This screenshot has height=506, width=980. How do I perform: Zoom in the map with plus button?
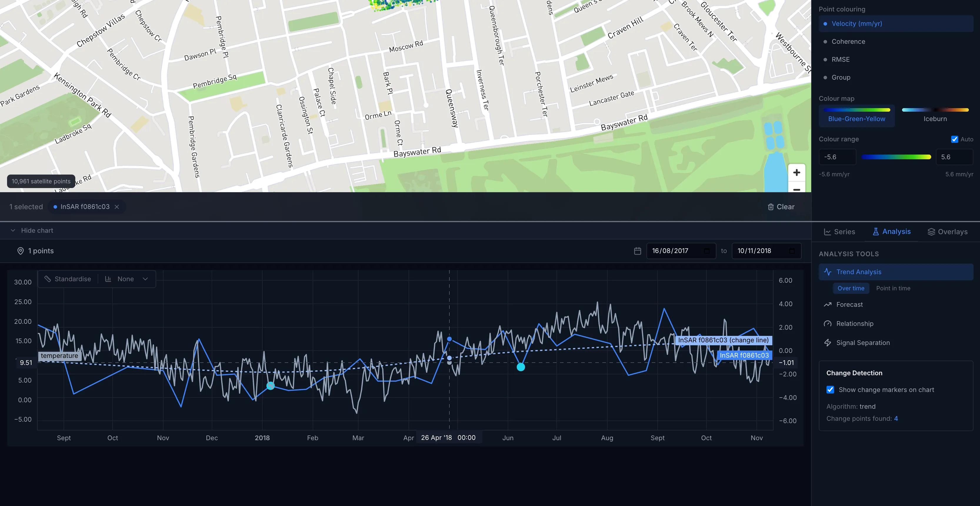(x=797, y=172)
